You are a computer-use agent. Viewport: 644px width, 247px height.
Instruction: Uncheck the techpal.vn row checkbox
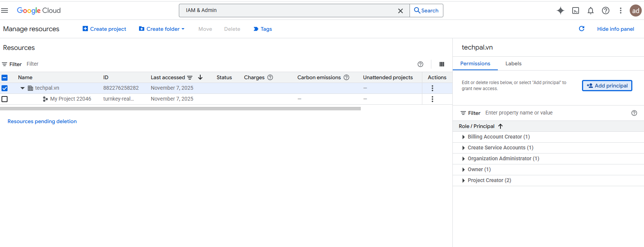coord(5,88)
